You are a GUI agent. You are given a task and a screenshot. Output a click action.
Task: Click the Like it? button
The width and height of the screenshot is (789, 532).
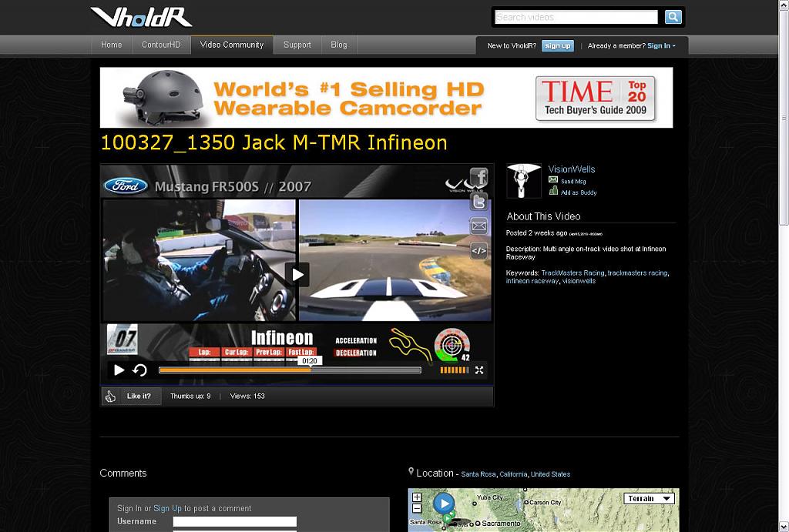[139, 396]
